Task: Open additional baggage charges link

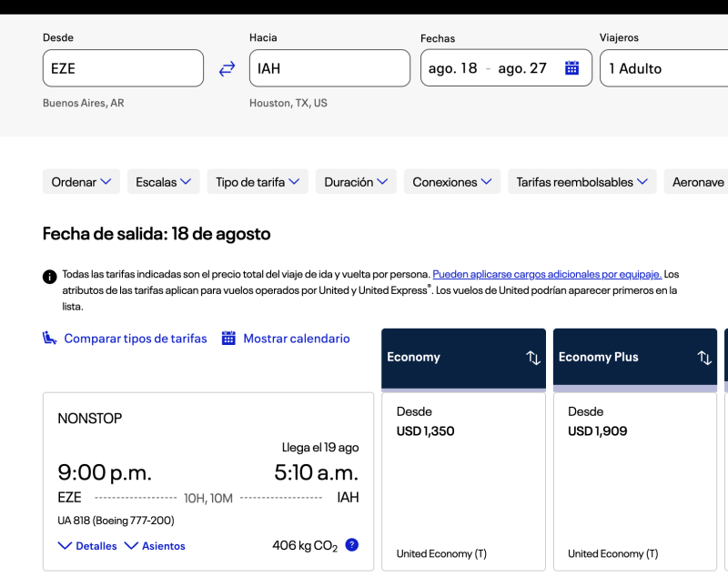Action: click(547, 274)
